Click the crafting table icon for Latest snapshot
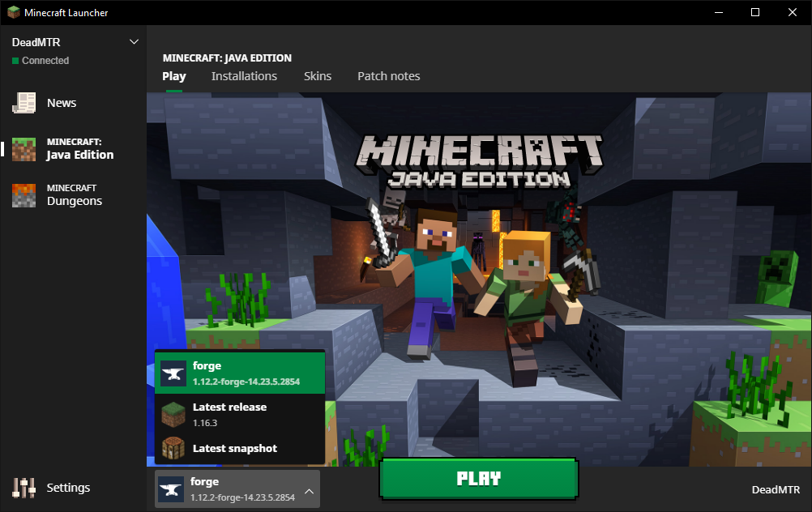Image resolution: width=812 pixels, height=512 pixels. [173, 448]
